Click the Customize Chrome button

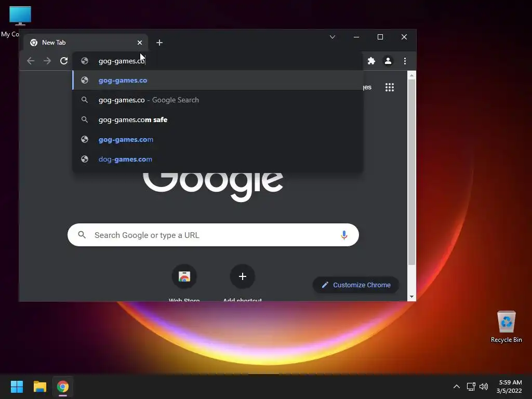[355, 285]
